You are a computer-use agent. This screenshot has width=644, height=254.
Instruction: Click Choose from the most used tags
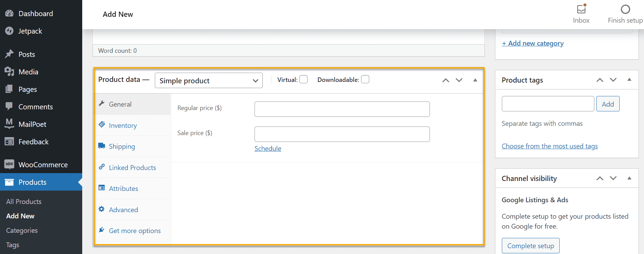tap(550, 146)
